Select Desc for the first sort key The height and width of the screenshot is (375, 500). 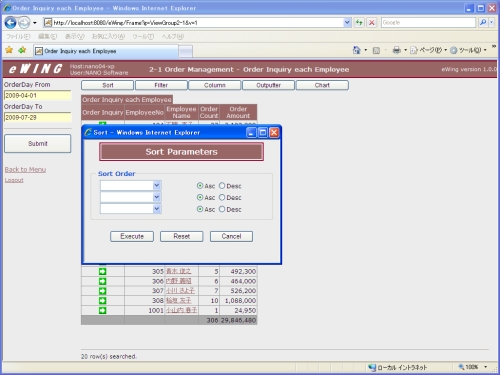[x=222, y=186]
